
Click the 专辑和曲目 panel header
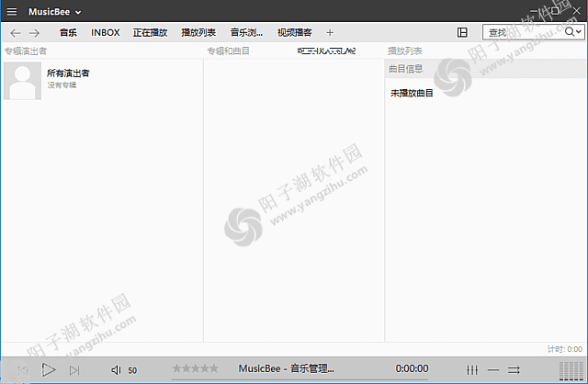pyautogui.click(x=228, y=51)
